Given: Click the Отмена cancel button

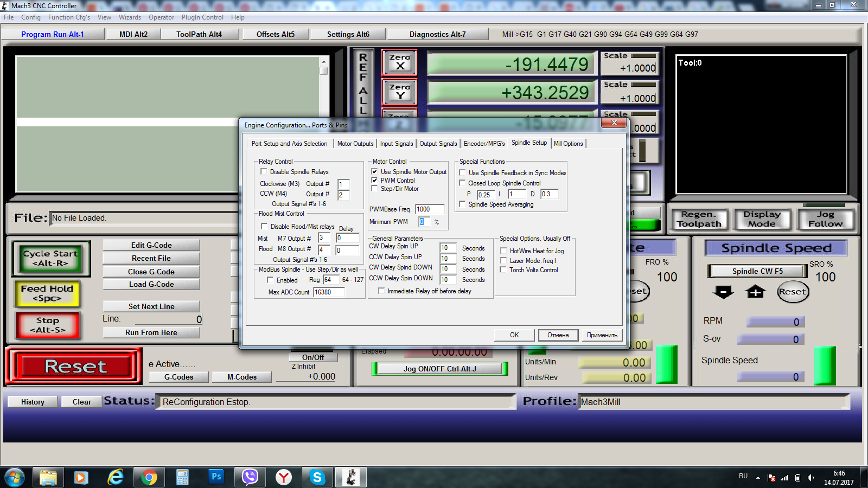Looking at the screenshot, I should [x=558, y=335].
